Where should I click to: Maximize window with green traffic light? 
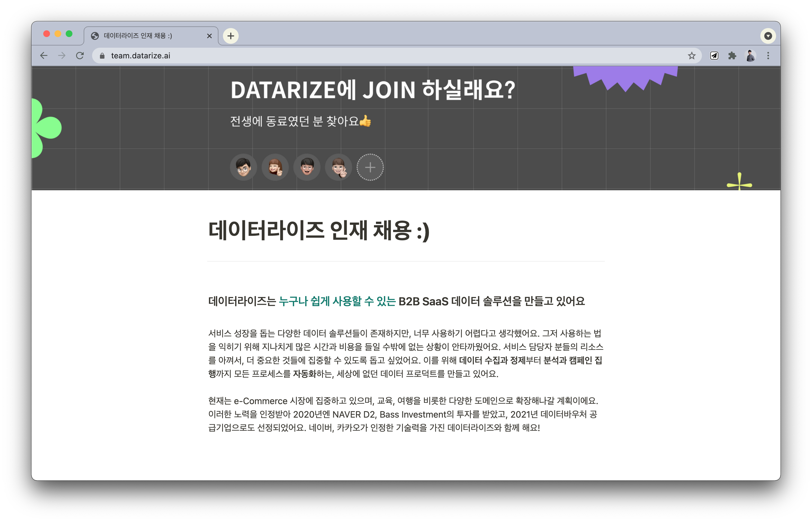[69, 34]
